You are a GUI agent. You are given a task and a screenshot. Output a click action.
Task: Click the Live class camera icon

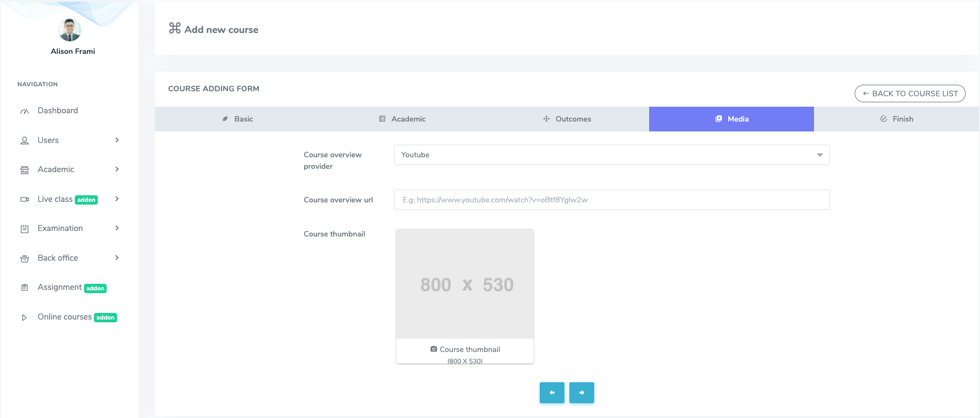[x=24, y=200]
